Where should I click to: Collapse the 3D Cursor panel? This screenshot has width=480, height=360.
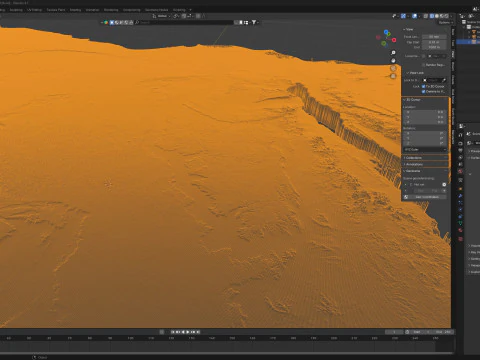[412, 100]
